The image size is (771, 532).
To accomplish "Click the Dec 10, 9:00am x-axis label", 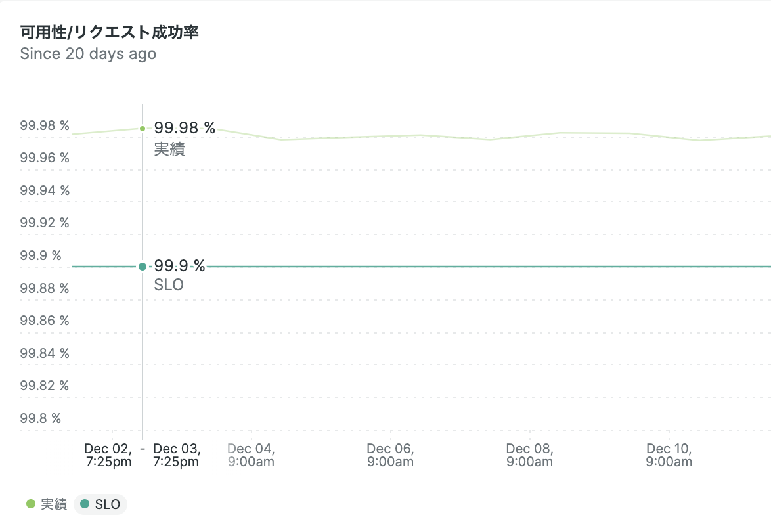I will tap(669, 455).
